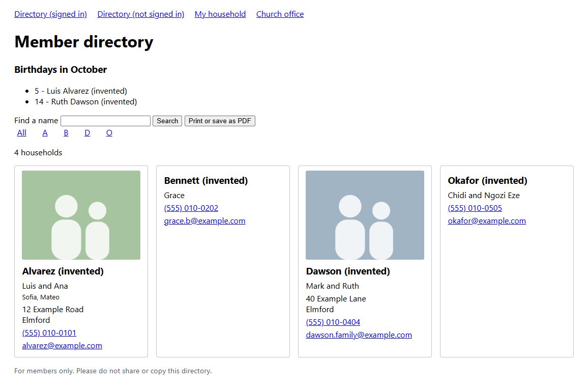Click Print or save as PDF
Image resolution: width=588 pixels, height=387 pixels.
220,121
